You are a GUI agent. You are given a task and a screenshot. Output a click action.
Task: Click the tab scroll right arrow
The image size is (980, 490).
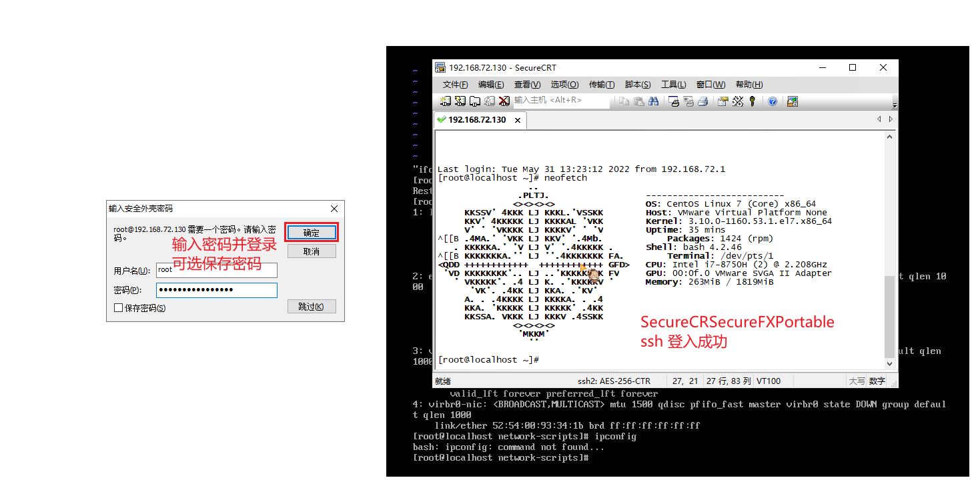tap(891, 119)
